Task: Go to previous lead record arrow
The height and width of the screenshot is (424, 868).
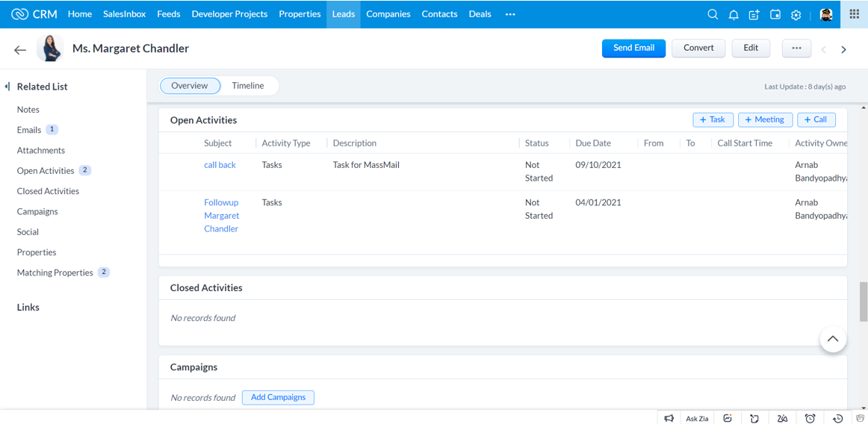Action: coord(824,50)
